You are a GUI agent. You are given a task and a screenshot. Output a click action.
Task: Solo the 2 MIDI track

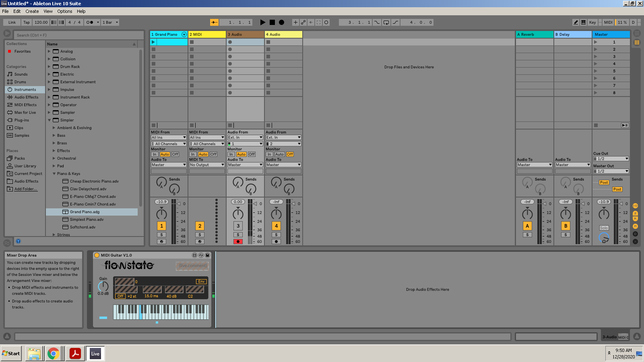click(200, 235)
